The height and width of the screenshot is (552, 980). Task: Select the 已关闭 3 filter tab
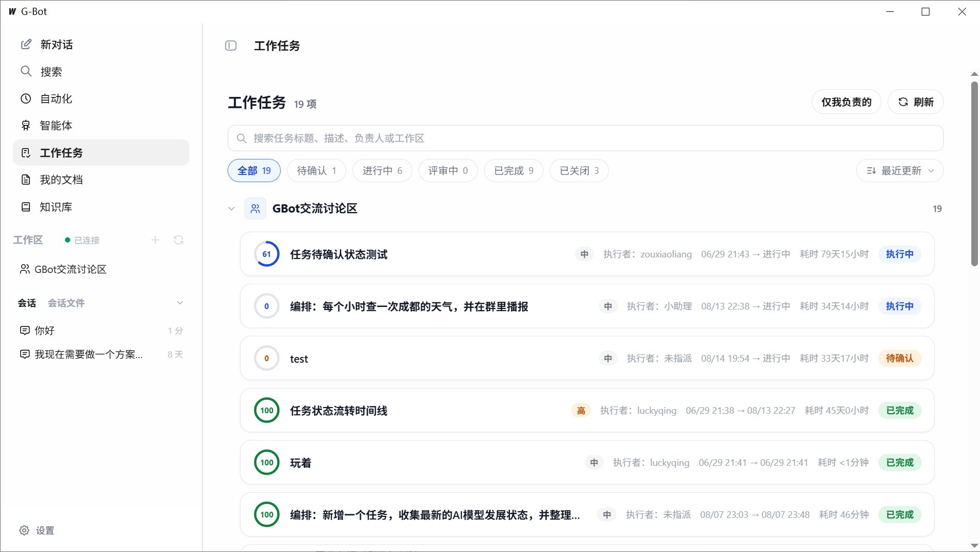click(x=579, y=171)
